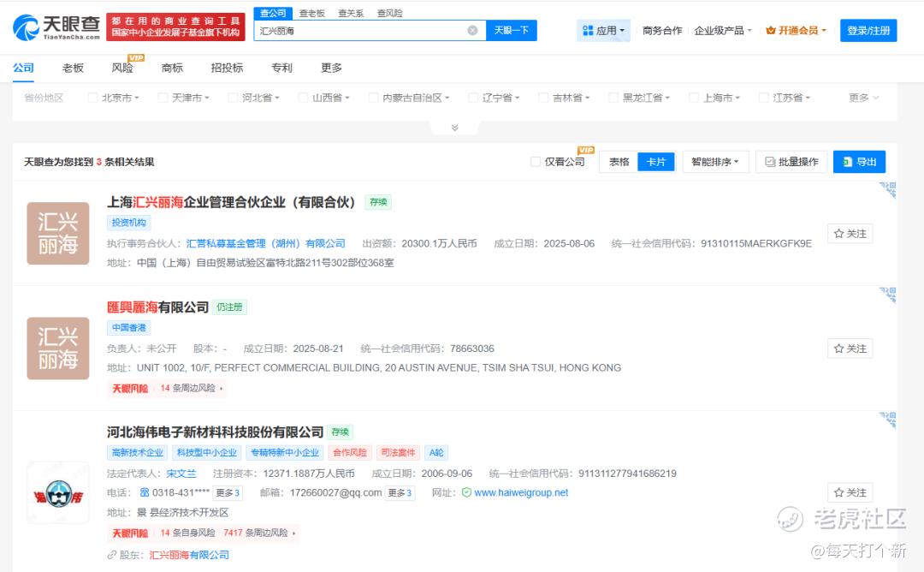The image size is (924, 572).
Task: Switch results to 表格 view
Action: (x=619, y=162)
